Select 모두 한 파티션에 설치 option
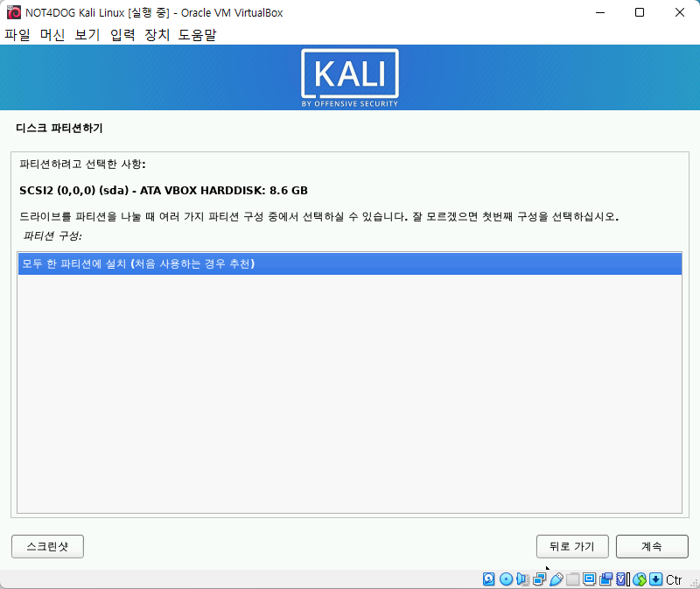700x589 pixels. [x=350, y=264]
